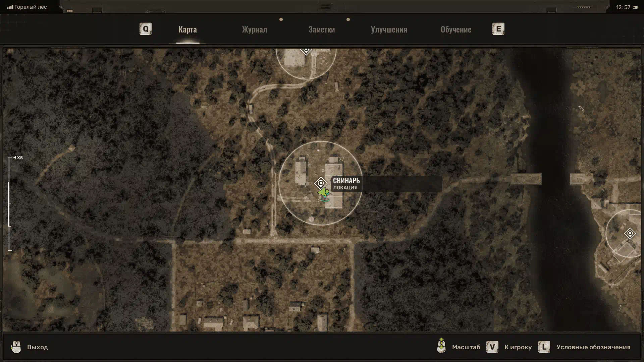This screenshot has width=644, height=362.
Task: Click the E next-tab key icon
Action: (498, 29)
